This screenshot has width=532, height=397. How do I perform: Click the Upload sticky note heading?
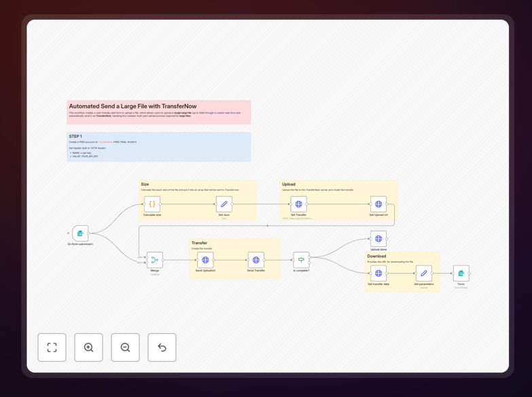[x=289, y=184]
